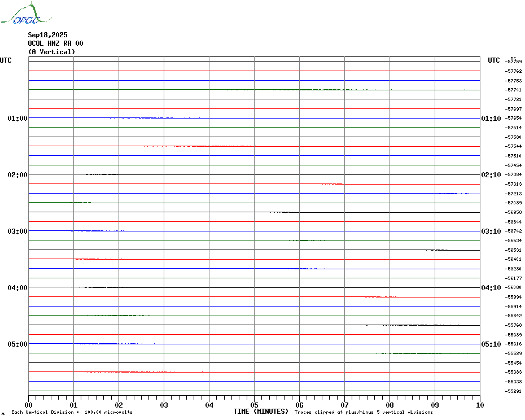Click the DC value -57762
The height and width of the screenshot is (420, 525).
tap(513, 71)
